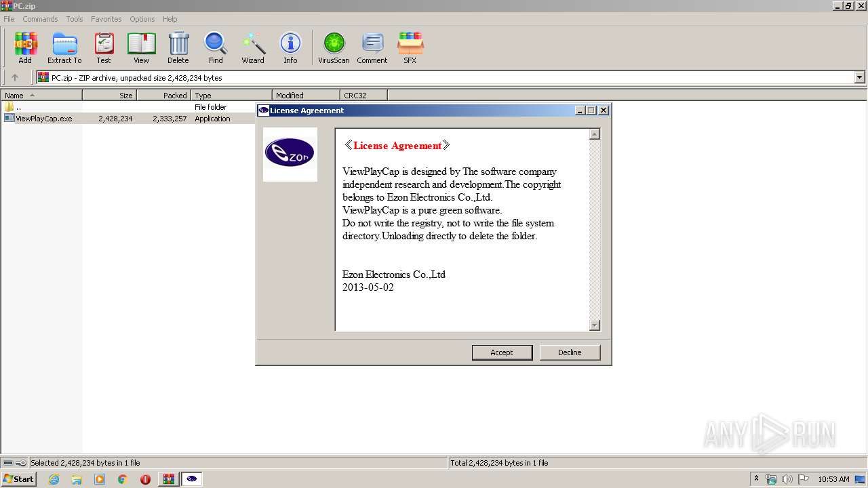Open the Favorites menu
This screenshot has width=868, height=488.
(x=106, y=19)
